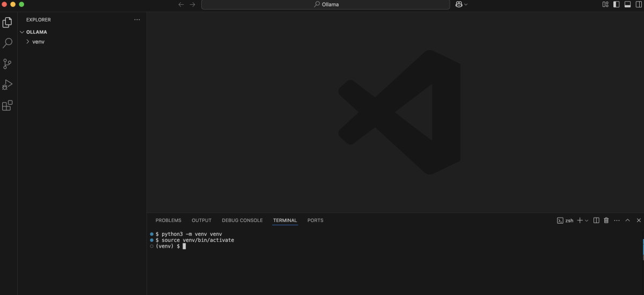Open the Source Control view
Image resolution: width=644 pixels, height=295 pixels.
pyautogui.click(x=8, y=64)
